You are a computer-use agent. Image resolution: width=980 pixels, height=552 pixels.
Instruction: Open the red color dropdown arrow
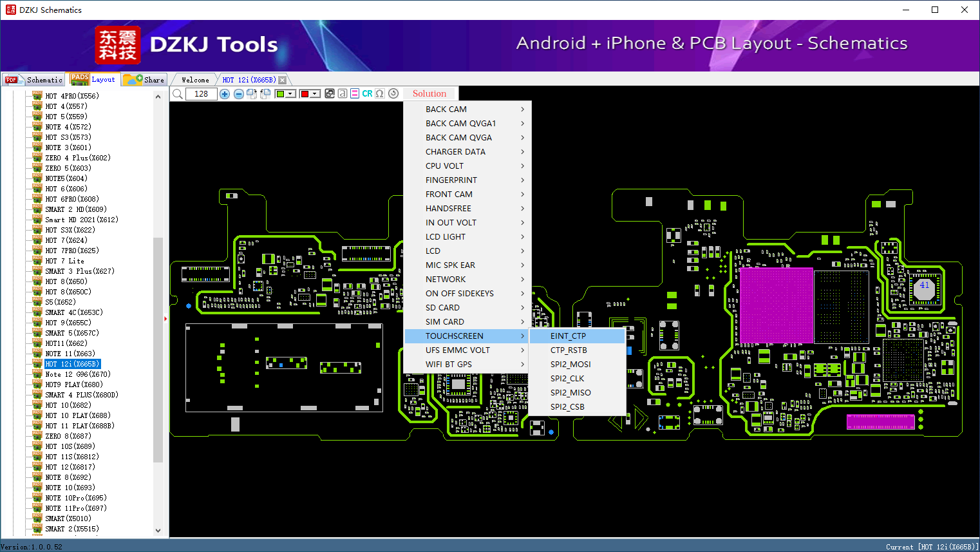(x=316, y=94)
